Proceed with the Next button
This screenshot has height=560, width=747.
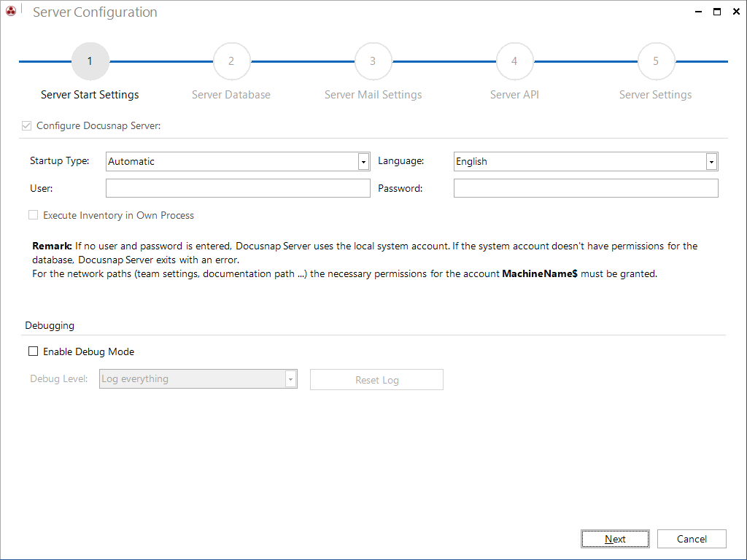coord(615,539)
